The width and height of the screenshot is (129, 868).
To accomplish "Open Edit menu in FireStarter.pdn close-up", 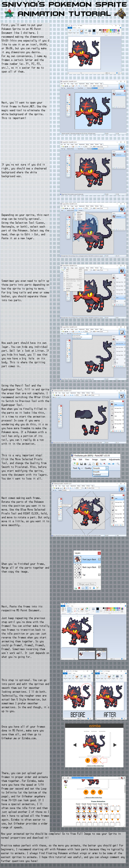I will click(80, 460).
